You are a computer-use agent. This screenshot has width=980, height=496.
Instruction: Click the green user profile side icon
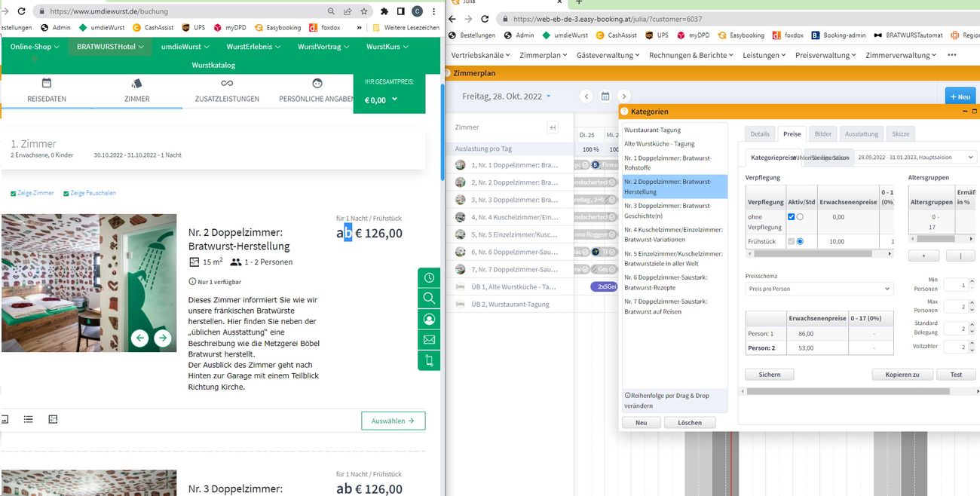pyautogui.click(x=429, y=319)
